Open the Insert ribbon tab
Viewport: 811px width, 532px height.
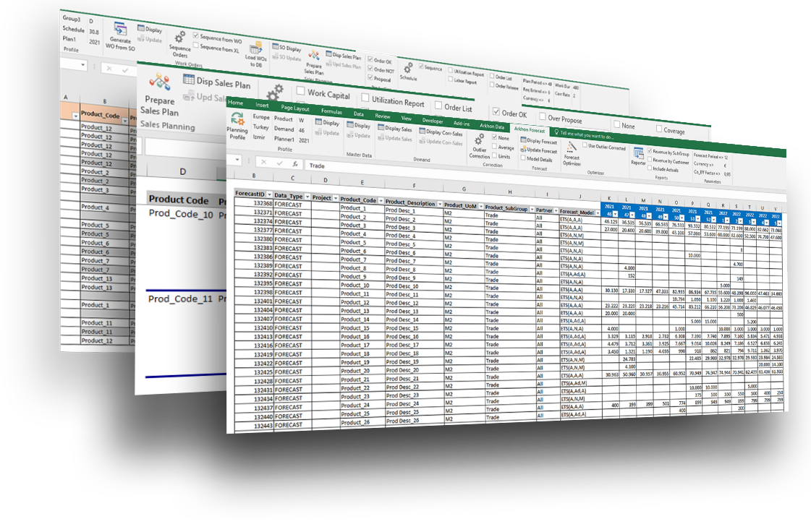point(262,105)
